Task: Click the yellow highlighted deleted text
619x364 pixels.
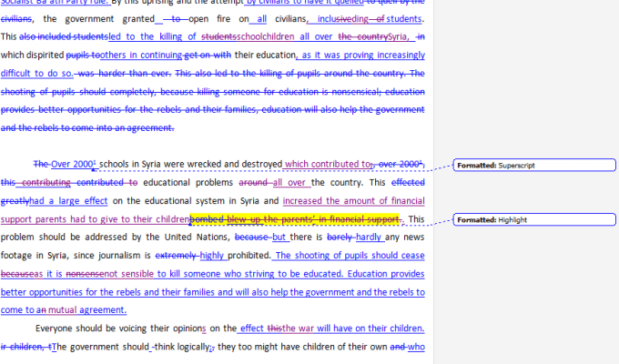Action: 295,219
